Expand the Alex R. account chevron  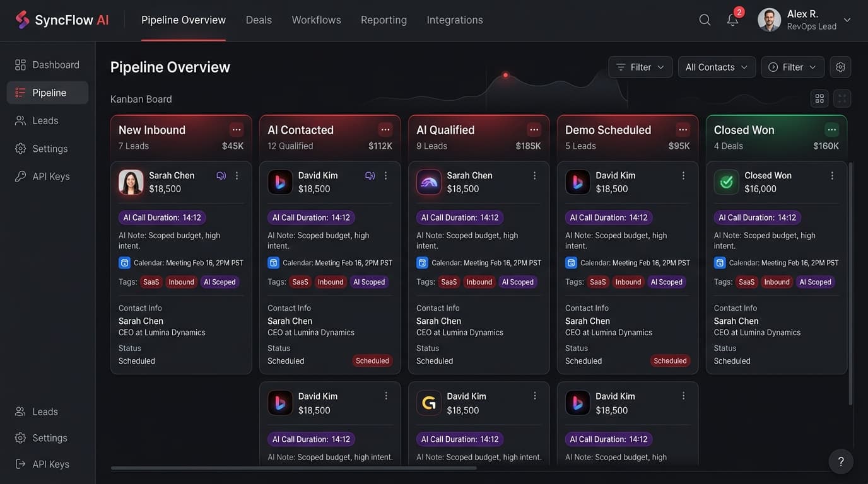847,20
